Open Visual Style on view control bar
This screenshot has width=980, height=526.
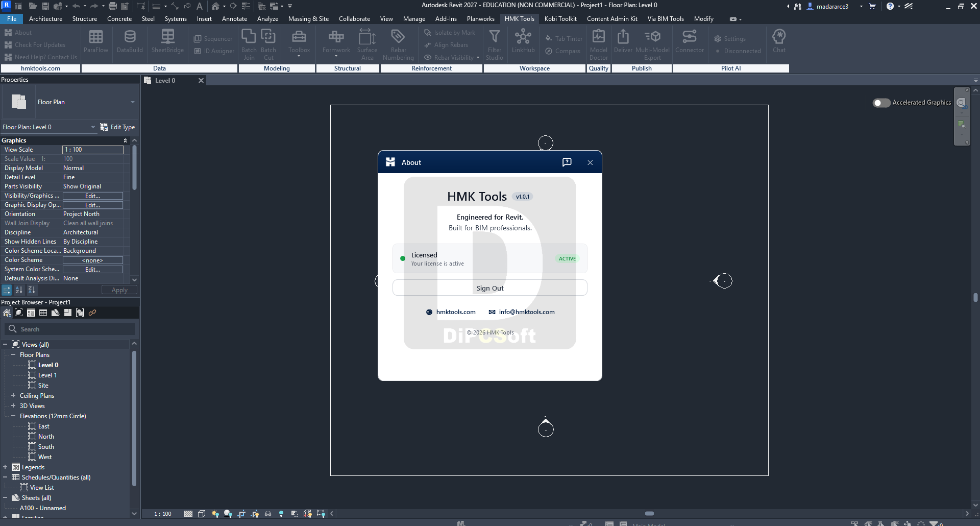pyautogui.click(x=202, y=514)
